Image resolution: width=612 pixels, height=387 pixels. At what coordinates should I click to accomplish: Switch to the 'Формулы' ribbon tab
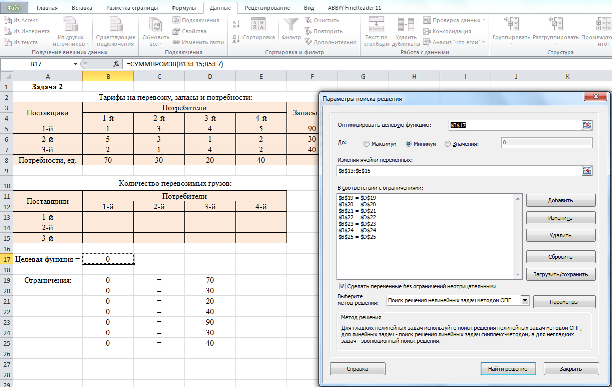[x=183, y=8]
